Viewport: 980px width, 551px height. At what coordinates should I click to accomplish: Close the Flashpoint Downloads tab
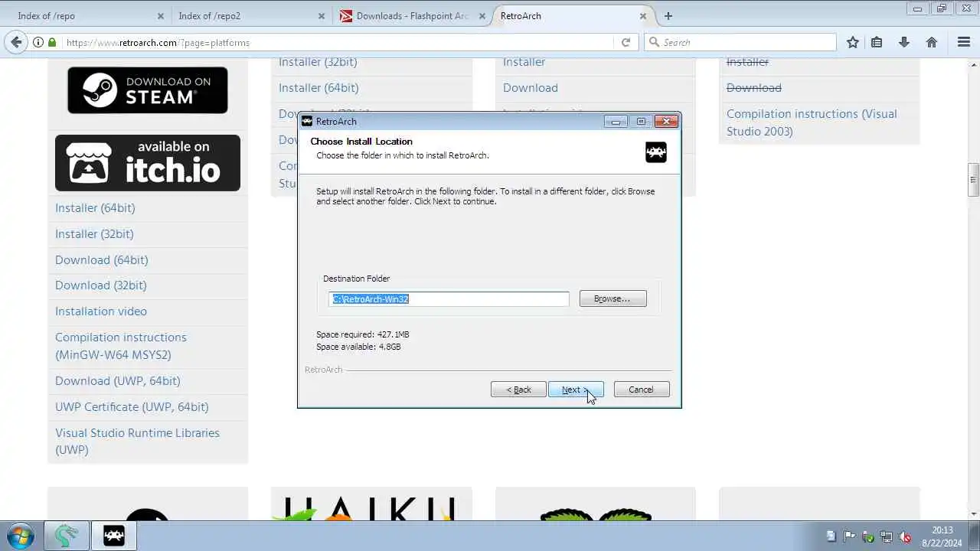click(x=482, y=16)
